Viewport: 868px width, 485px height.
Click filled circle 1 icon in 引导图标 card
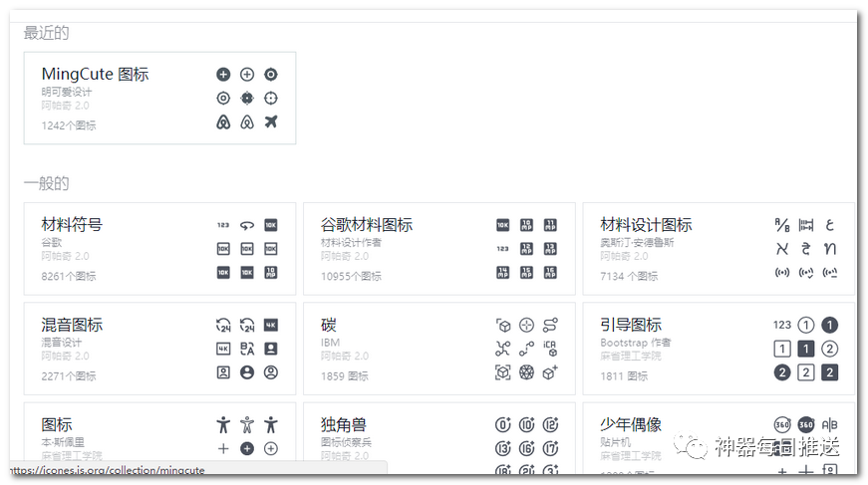coord(829,325)
